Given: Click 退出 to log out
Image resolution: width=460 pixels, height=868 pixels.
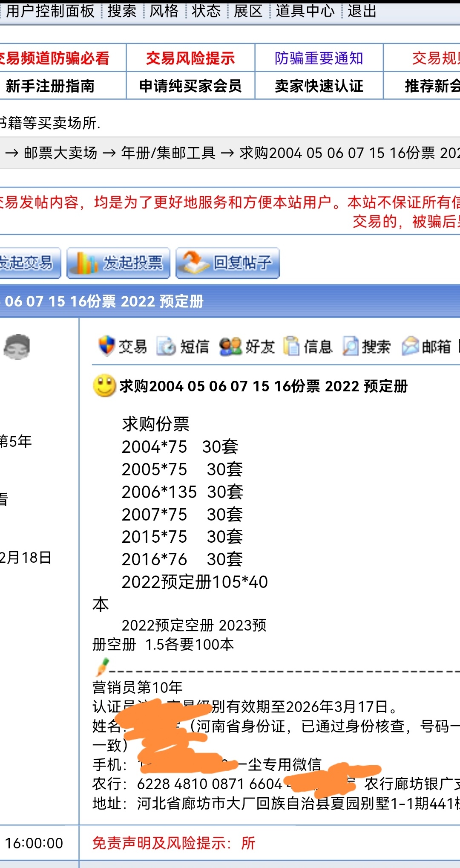Looking at the screenshot, I should [x=362, y=11].
